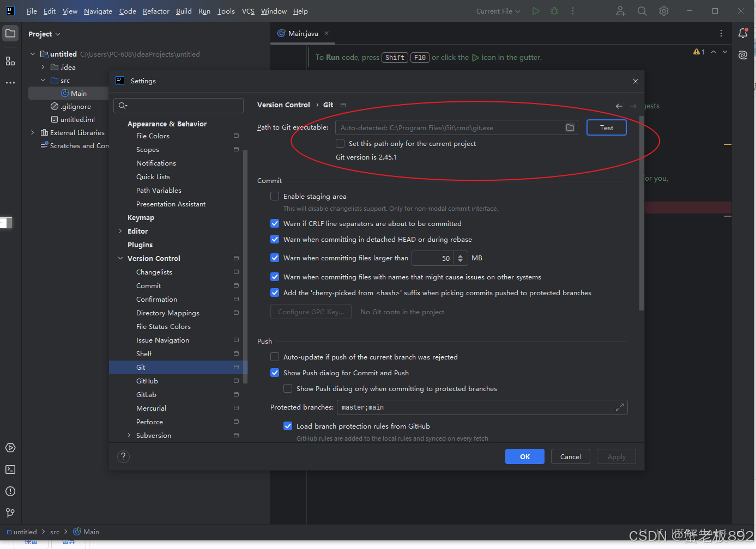Open the Project tool window icon
The width and height of the screenshot is (756, 549).
pyautogui.click(x=10, y=34)
